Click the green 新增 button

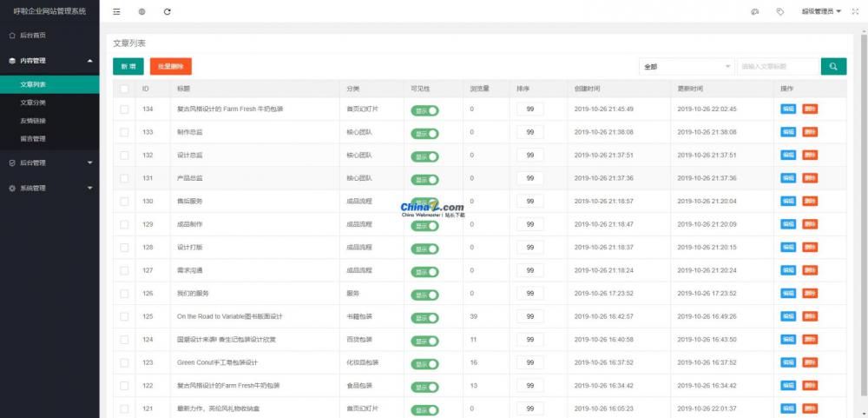[128, 67]
